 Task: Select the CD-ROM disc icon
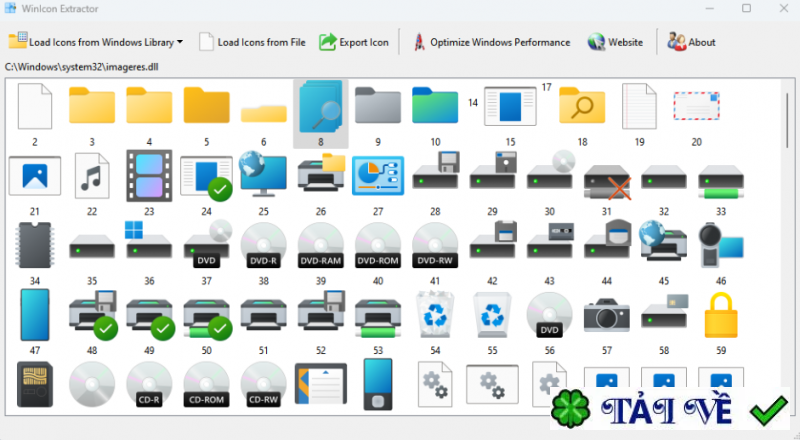[206, 384]
